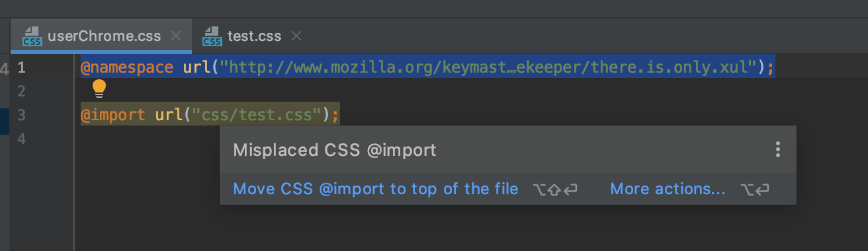
Task: Click the yellow lightbulb quick-fix icon
Action: point(99,89)
